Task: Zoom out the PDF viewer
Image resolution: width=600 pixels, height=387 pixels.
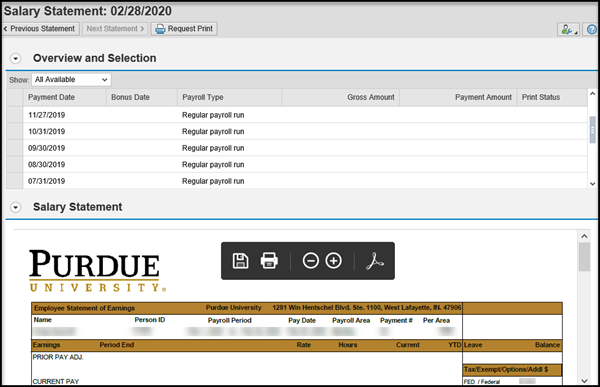Action: pos(310,261)
